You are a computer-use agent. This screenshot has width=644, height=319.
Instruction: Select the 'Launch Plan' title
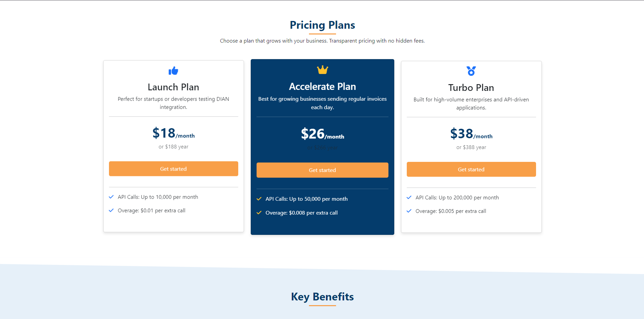pos(173,87)
